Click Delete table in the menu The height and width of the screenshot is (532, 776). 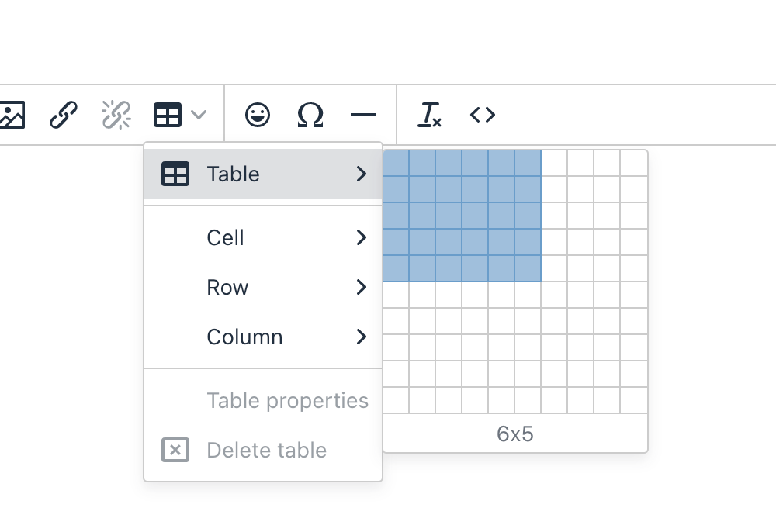coord(266,451)
